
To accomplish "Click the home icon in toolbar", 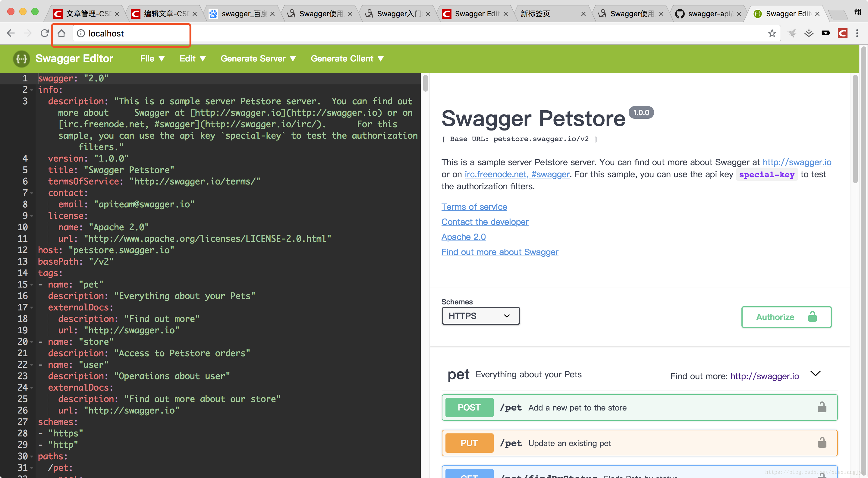I will [x=61, y=33].
